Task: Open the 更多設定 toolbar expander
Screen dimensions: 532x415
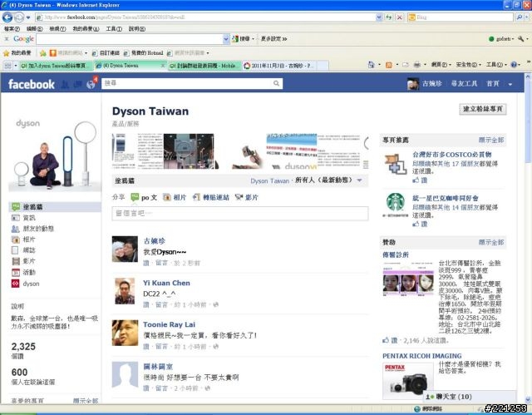Action: coord(273,39)
